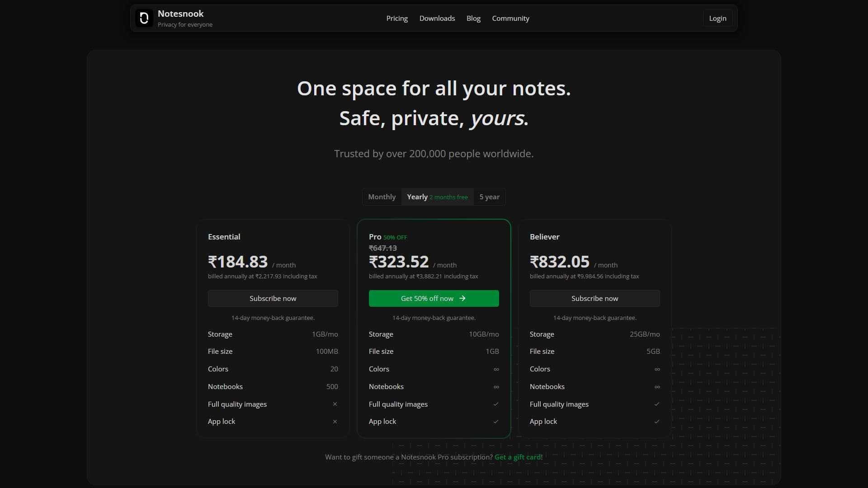Click the 20 colors value
Image resolution: width=868 pixels, height=488 pixels.
(x=334, y=369)
